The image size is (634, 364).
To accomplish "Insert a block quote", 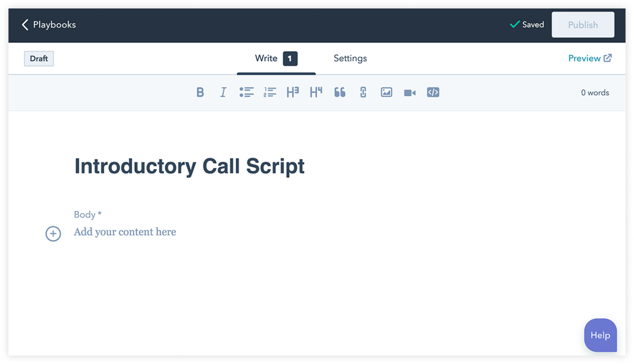I will point(339,92).
